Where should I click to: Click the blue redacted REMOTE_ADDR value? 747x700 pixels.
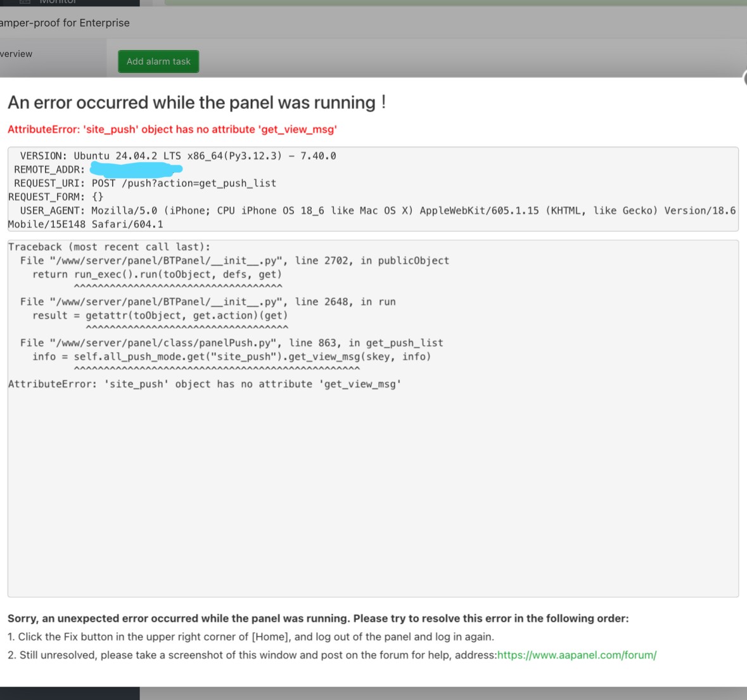(x=136, y=169)
